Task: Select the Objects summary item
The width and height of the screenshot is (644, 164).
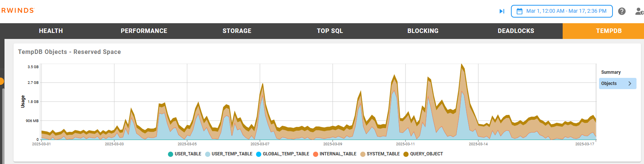Action: click(617, 83)
